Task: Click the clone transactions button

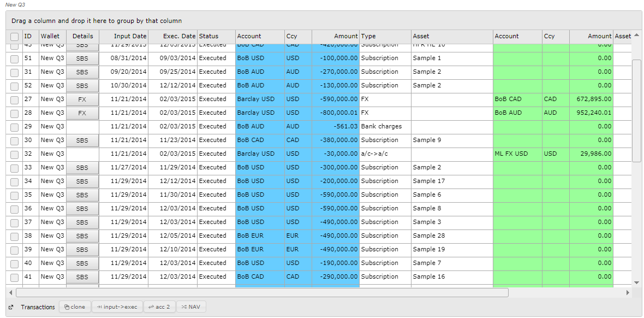Action: (75, 307)
